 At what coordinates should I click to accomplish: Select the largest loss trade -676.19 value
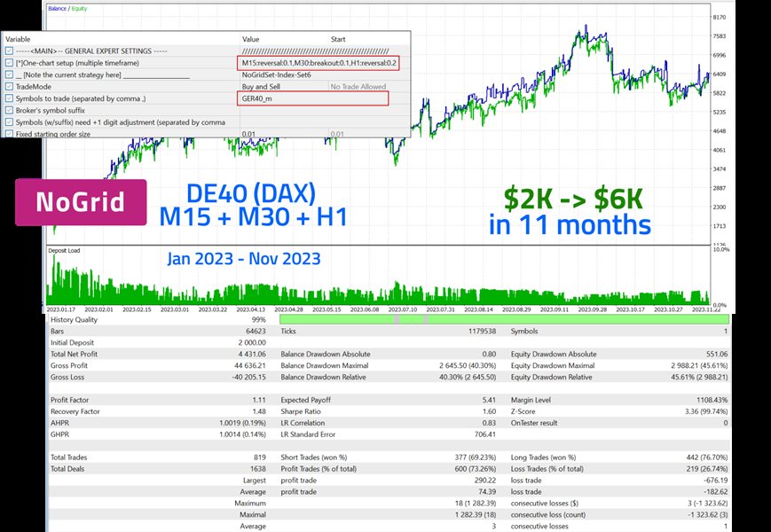tap(716, 481)
